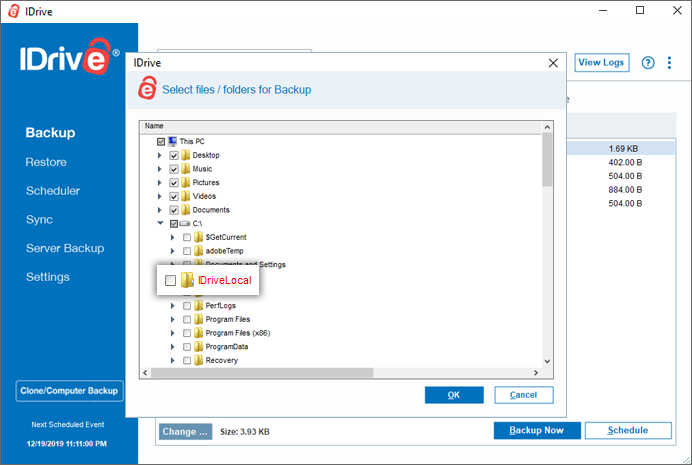The height and width of the screenshot is (465, 692).
Task: Open Server Backup in sidebar
Action: pos(65,248)
